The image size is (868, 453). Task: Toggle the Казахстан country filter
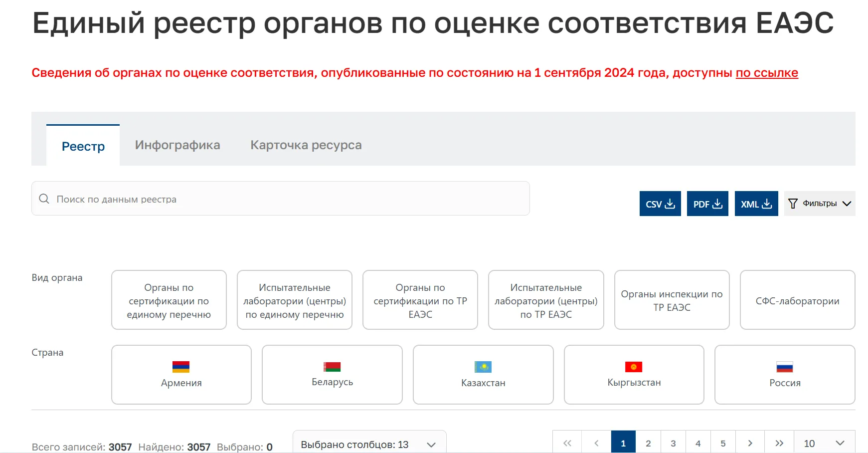(483, 375)
